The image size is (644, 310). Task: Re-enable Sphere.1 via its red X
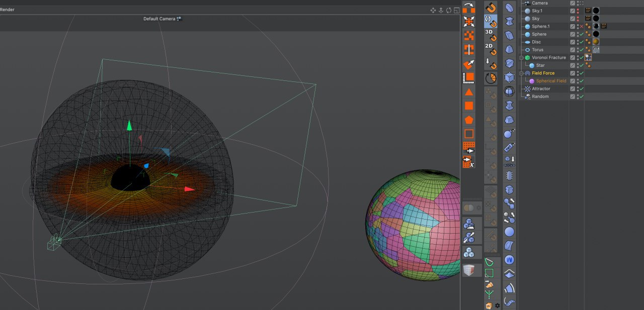pos(581,26)
